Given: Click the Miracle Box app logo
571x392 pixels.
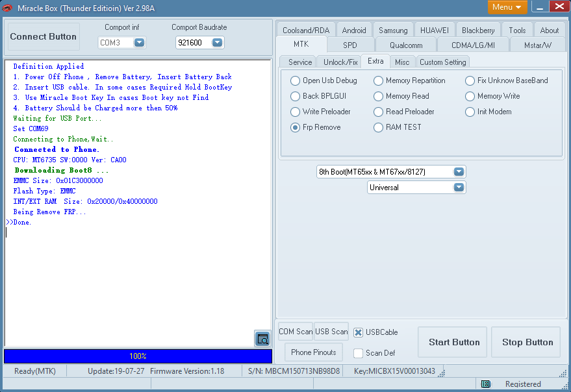Looking at the screenshot, I should [x=7, y=8].
